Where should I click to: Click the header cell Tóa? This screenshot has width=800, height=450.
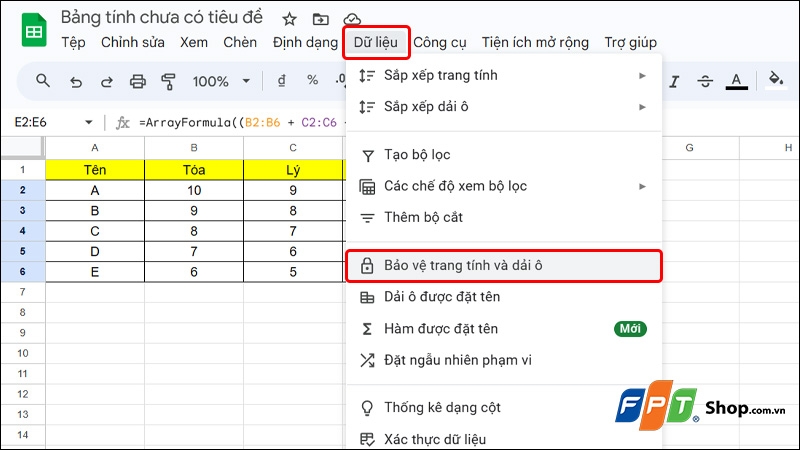click(x=194, y=170)
